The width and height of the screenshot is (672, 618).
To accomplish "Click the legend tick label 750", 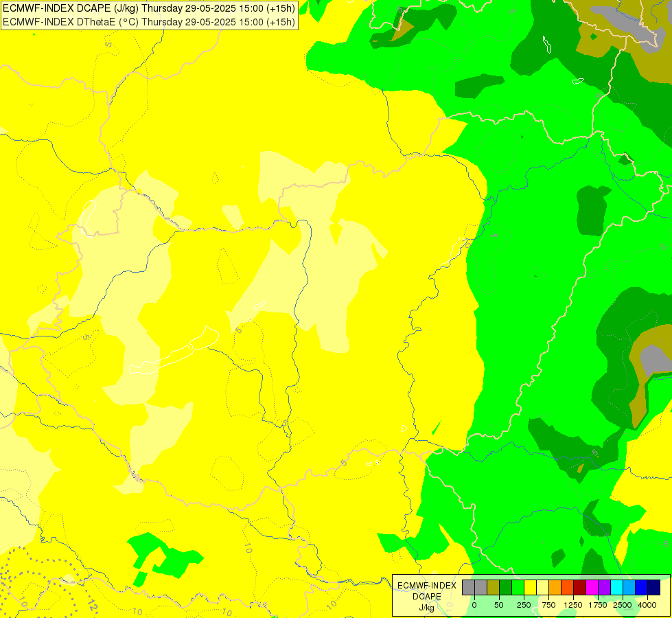I will pos(548,605).
